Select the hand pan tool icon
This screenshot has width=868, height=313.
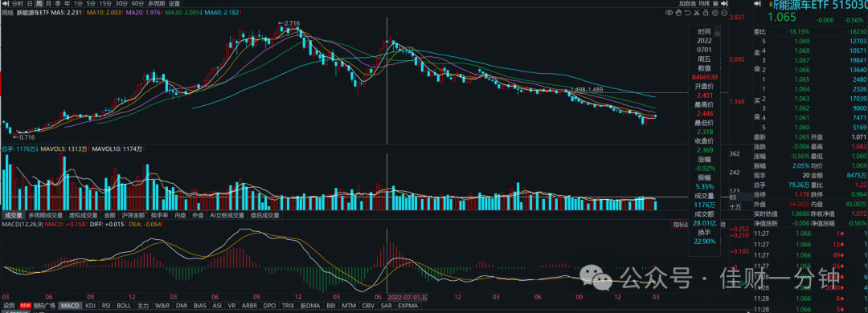pyautogui.click(x=678, y=13)
